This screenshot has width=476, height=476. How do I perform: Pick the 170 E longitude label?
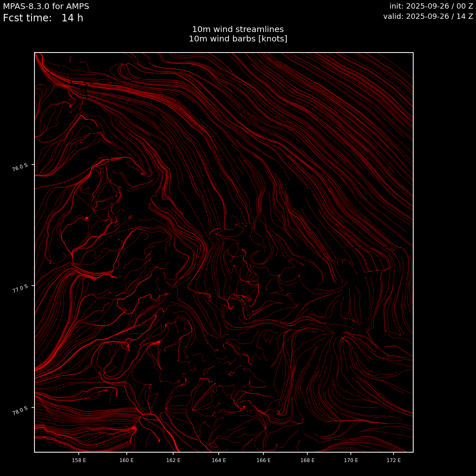(x=351, y=460)
